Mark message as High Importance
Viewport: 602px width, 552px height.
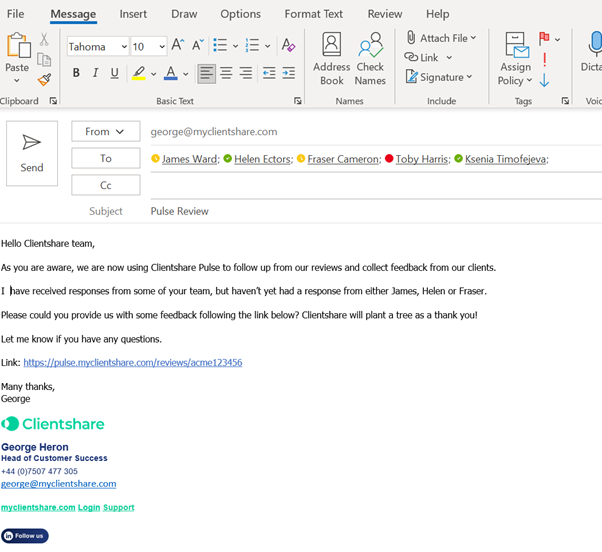coord(544,60)
